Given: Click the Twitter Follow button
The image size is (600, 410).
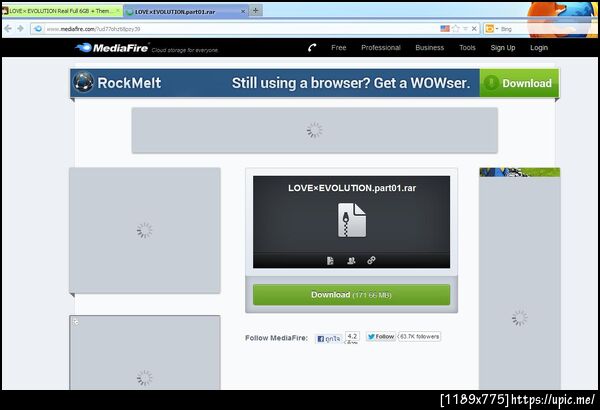Looking at the screenshot, I should point(381,336).
